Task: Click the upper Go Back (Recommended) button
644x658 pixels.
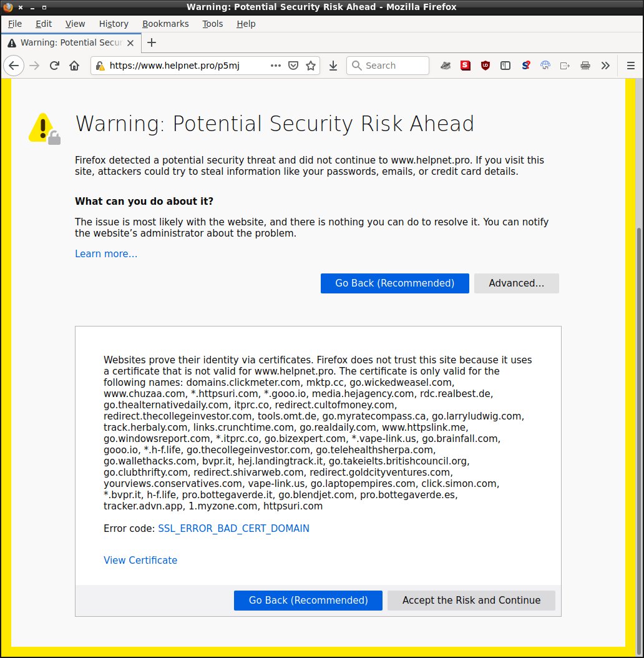Action: (395, 283)
